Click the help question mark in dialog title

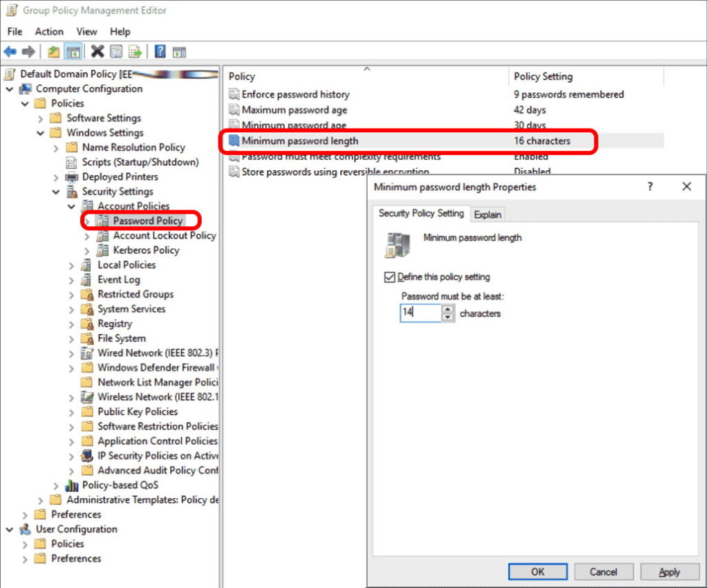coord(650,187)
